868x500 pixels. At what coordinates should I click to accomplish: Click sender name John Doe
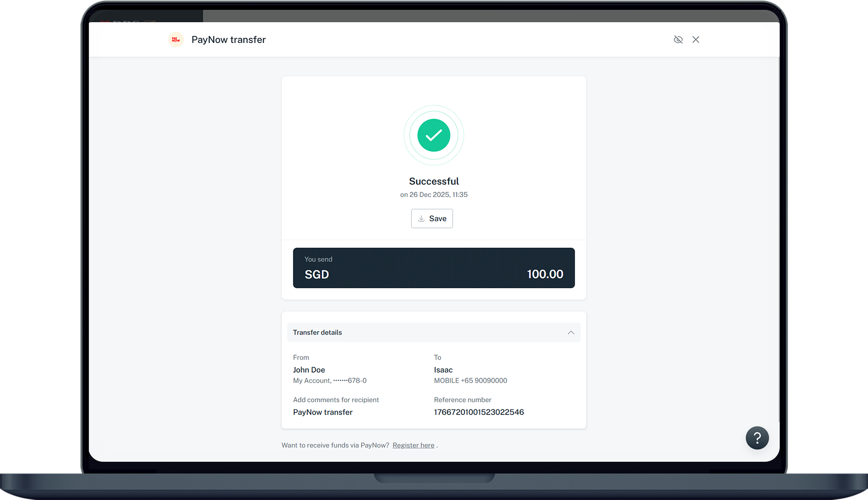(309, 370)
